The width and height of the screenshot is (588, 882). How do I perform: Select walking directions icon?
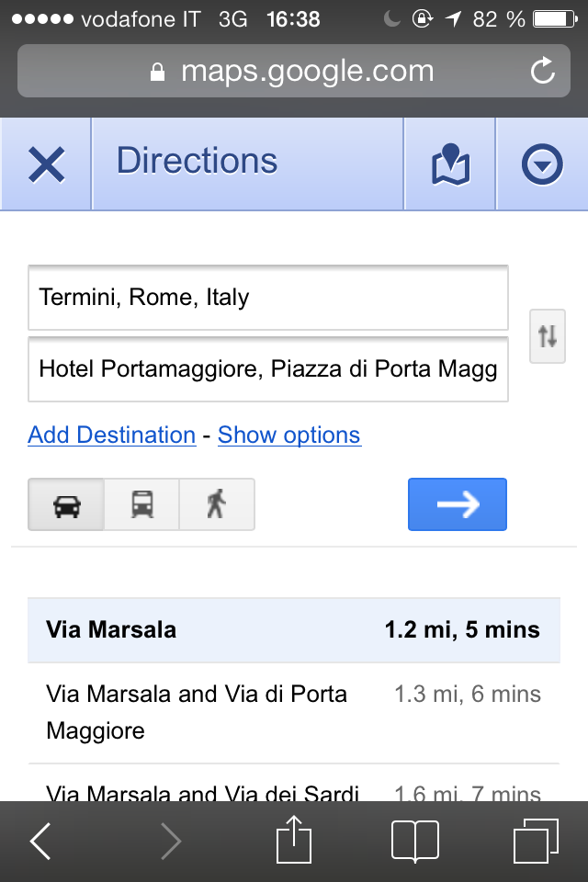pos(217,504)
